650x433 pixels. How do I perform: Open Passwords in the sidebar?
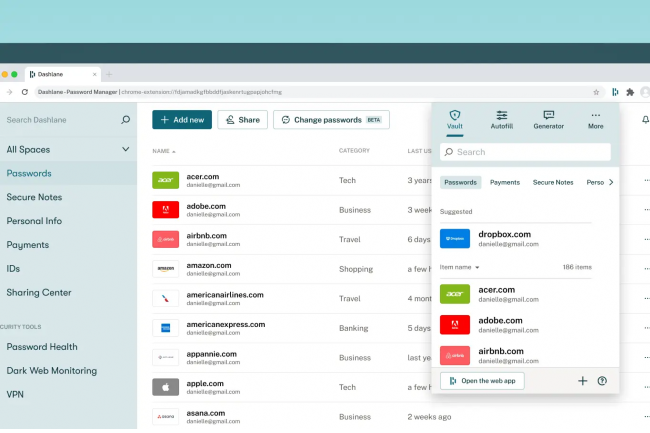point(68,173)
